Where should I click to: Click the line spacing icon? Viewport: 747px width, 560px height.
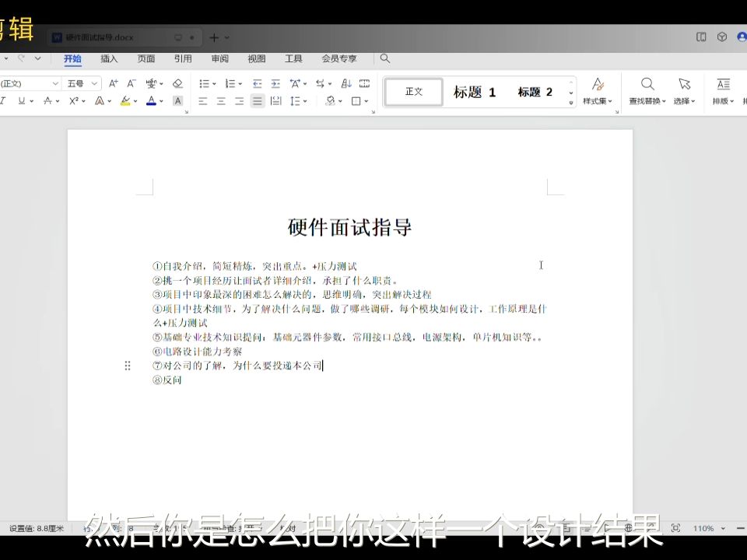pos(296,101)
